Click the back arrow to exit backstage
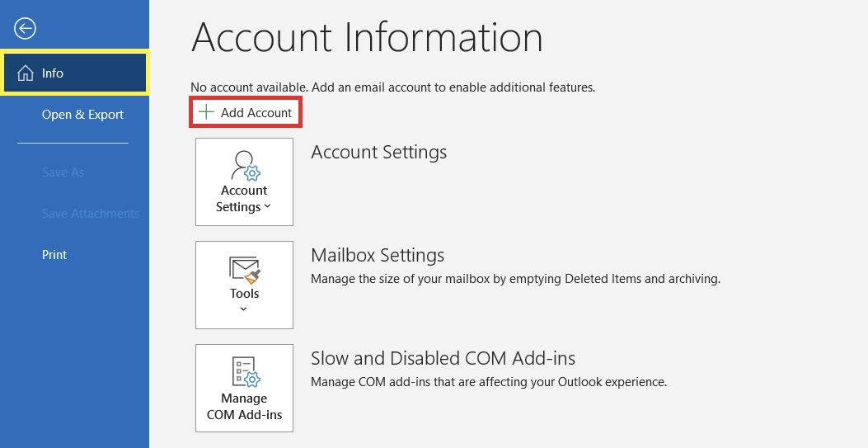Screen dimensions: 868x448 [26, 29]
